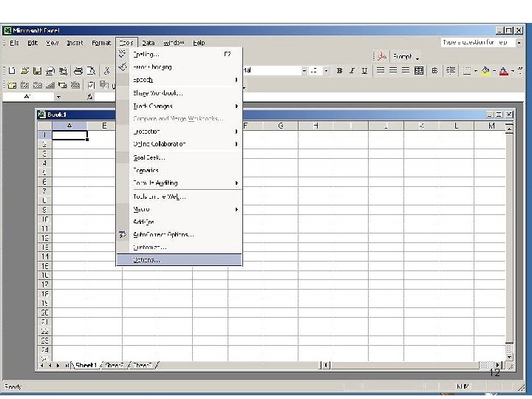
Task: Toggle Align Left
Action: tap(381, 71)
